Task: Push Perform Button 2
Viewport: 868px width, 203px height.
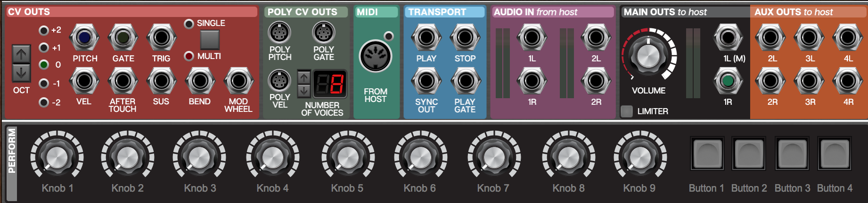Action: click(x=749, y=153)
